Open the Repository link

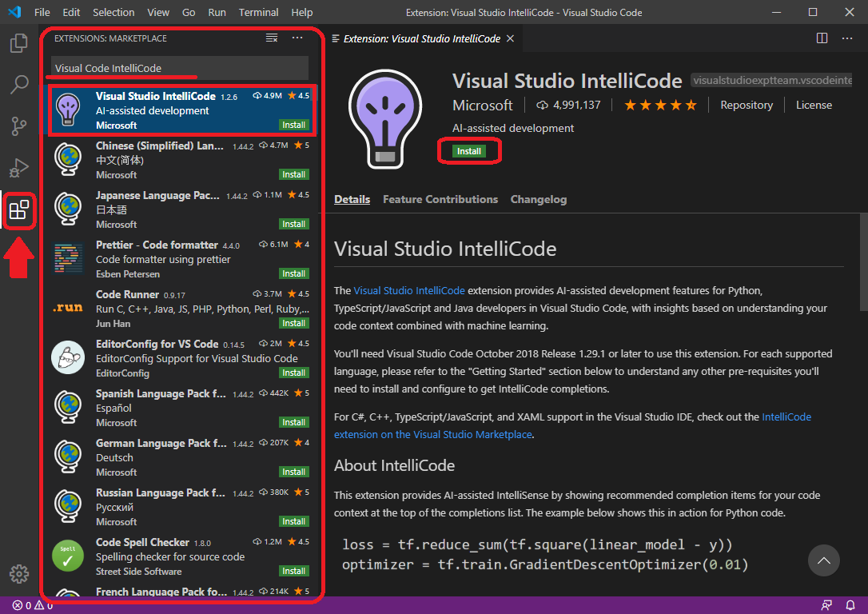(x=747, y=105)
